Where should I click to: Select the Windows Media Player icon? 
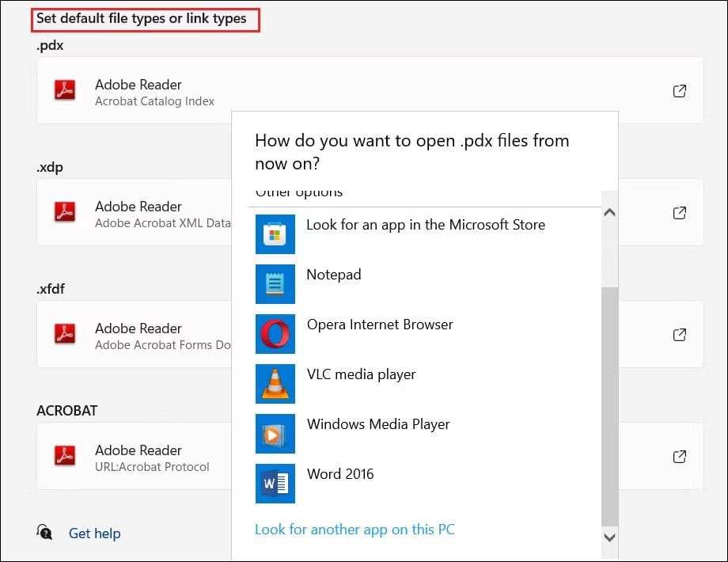click(x=275, y=433)
